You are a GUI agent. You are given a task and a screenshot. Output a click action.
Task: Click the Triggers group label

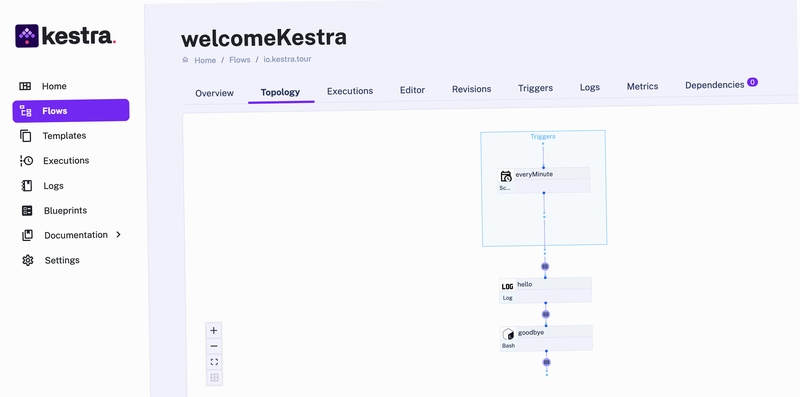point(543,137)
